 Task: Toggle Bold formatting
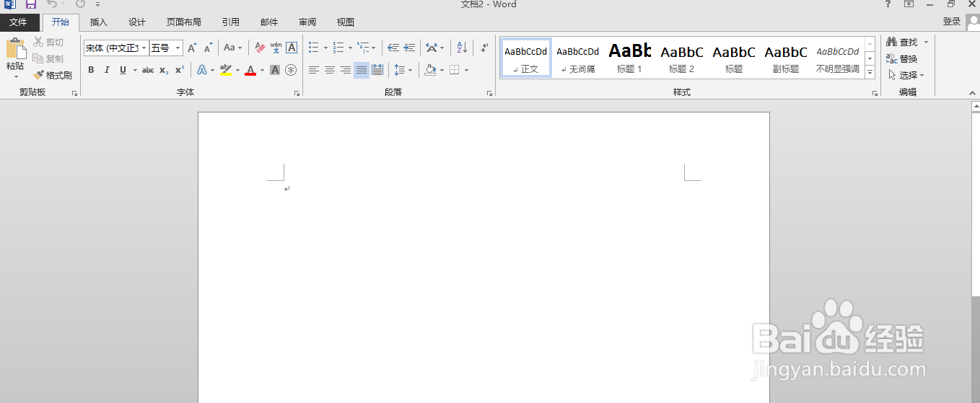click(x=91, y=70)
